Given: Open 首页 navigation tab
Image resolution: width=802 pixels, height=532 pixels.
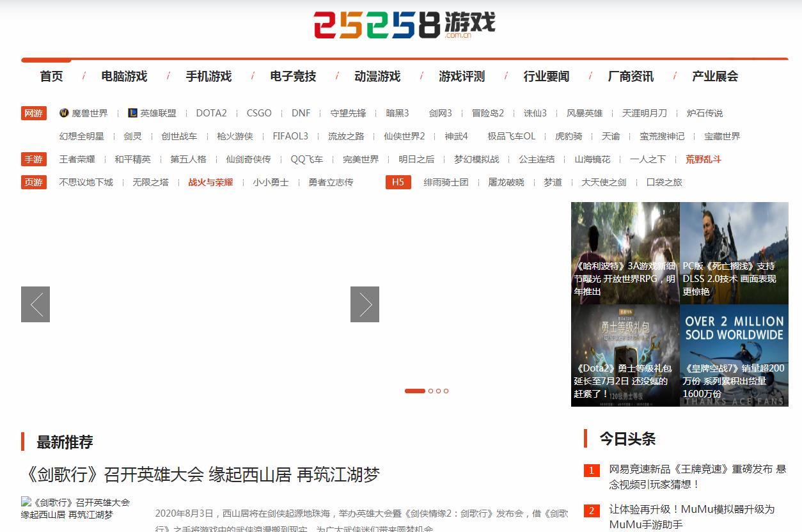Looking at the screenshot, I should (x=51, y=76).
